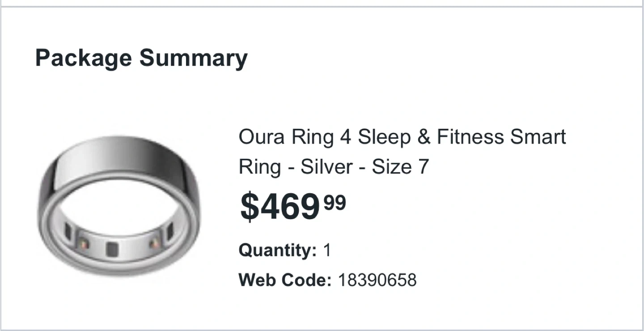Viewport: 644px width, 331px height.
Task: Click the Web Code label
Action: [x=284, y=280]
